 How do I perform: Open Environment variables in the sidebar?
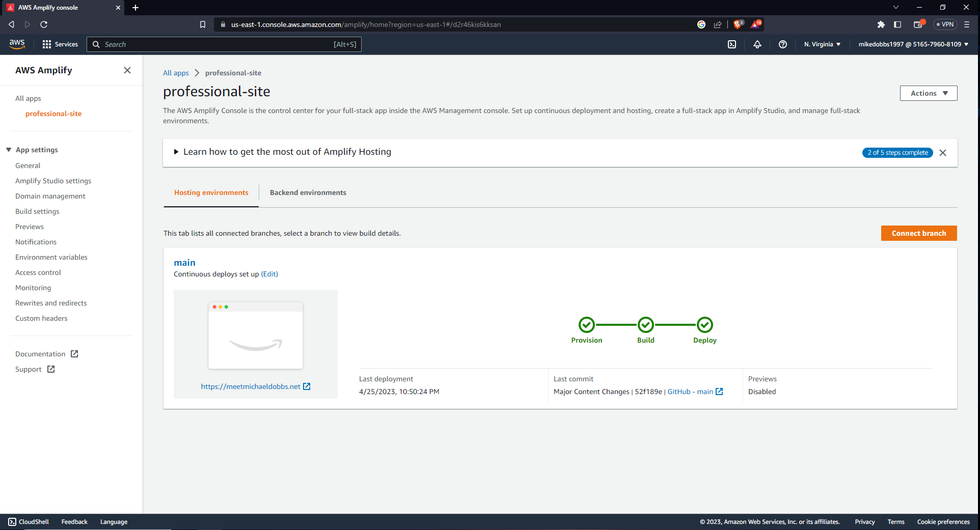click(51, 257)
